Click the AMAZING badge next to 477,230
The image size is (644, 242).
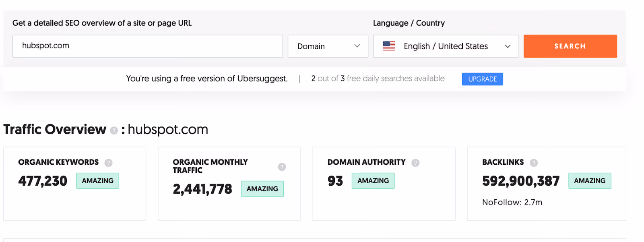click(97, 181)
